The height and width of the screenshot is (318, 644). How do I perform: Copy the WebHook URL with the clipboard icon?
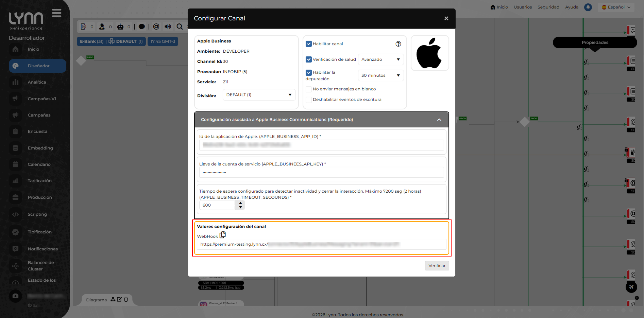tap(223, 235)
